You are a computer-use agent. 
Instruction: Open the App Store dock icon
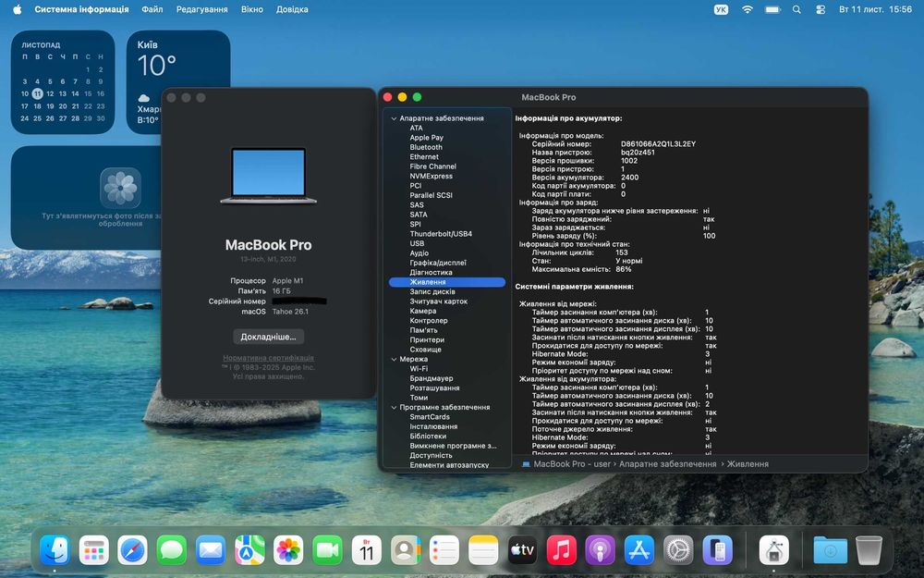(639, 551)
